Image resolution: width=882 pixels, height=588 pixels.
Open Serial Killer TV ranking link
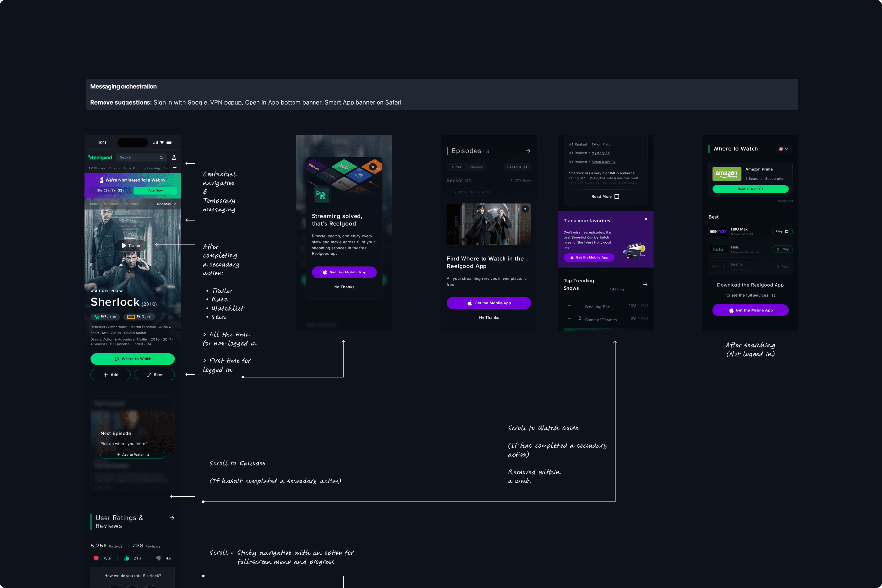click(x=604, y=162)
